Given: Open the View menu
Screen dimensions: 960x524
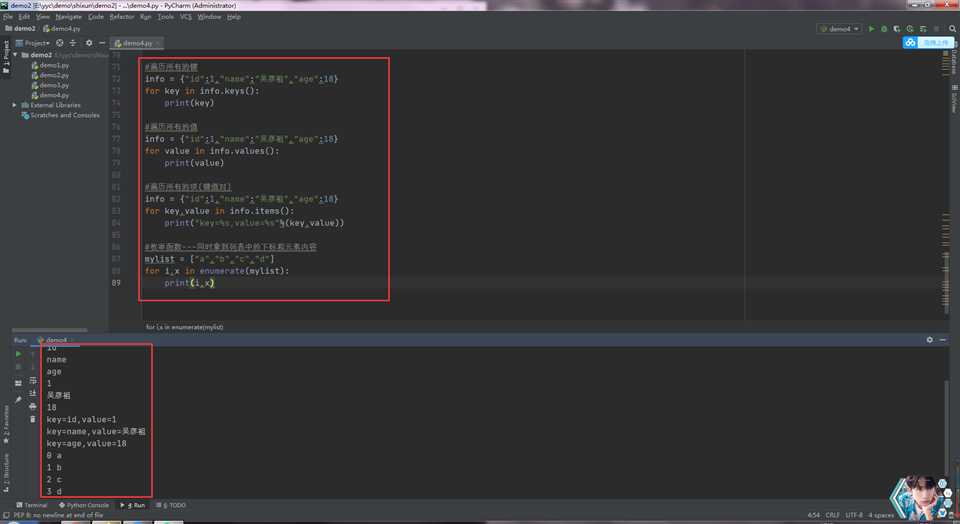Looking at the screenshot, I should click(x=42, y=17).
